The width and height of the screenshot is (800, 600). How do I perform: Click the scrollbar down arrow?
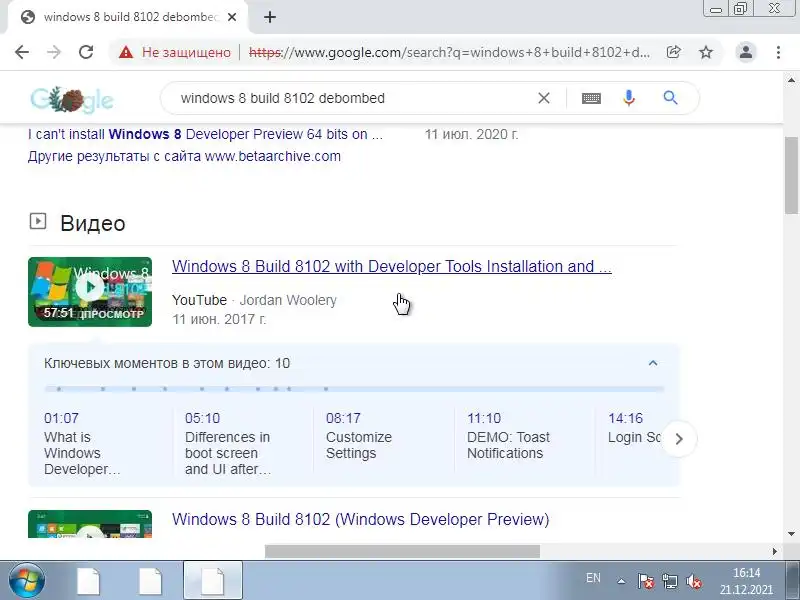791,534
